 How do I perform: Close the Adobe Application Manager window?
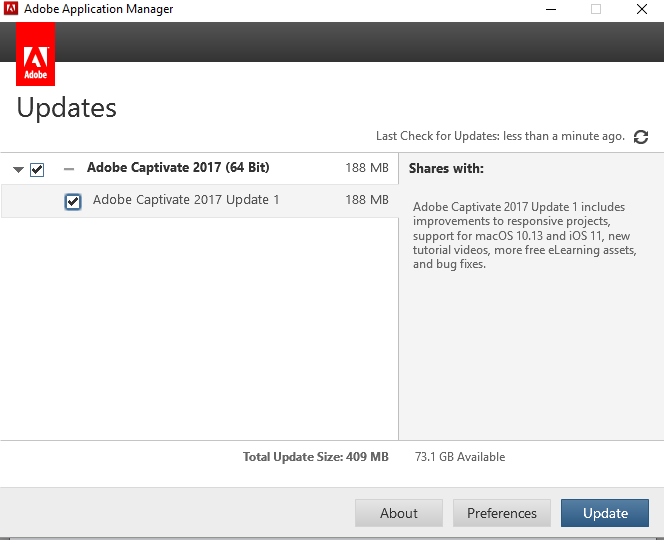[x=642, y=9]
